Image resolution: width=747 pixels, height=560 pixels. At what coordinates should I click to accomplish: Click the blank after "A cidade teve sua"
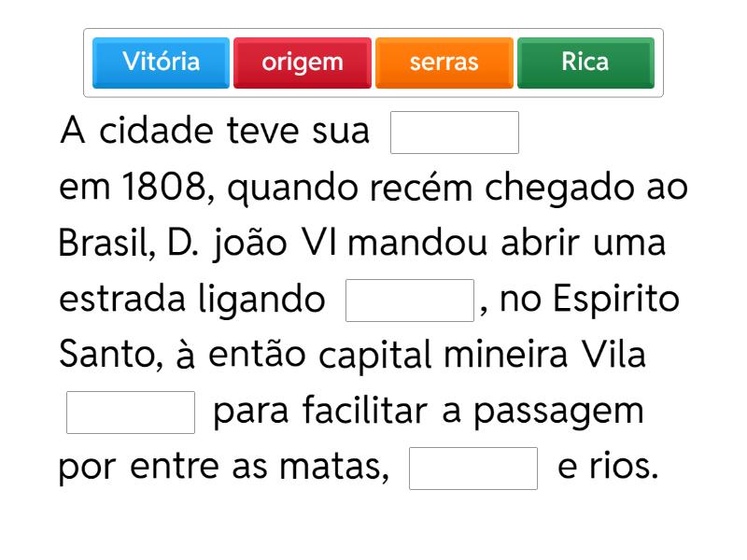point(455,133)
